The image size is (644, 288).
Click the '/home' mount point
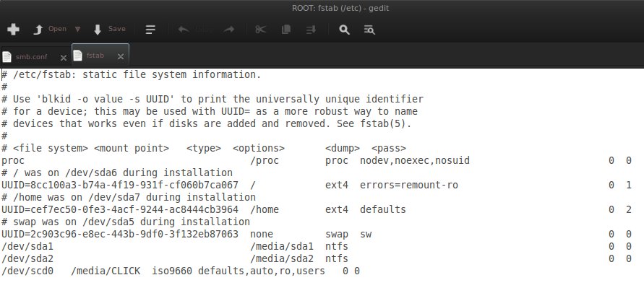[x=265, y=209]
